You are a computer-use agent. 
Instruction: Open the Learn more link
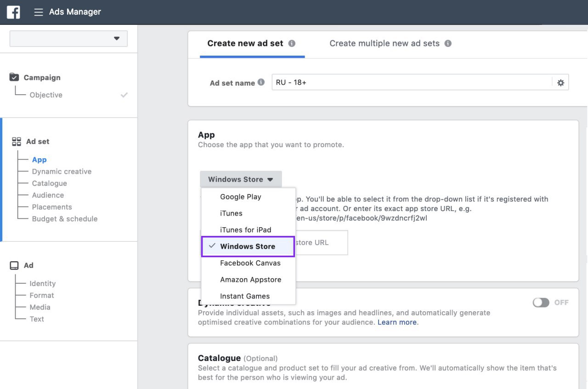(x=397, y=322)
